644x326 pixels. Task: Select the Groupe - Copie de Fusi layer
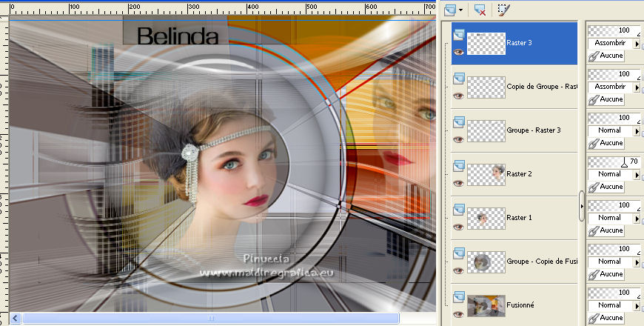(x=542, y=262)
